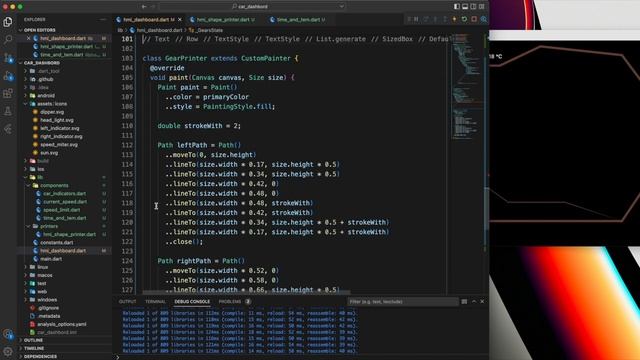Screen dimensions: 640x360
Task: Collapse the assets/icons folder
Action: coord(52,104)
